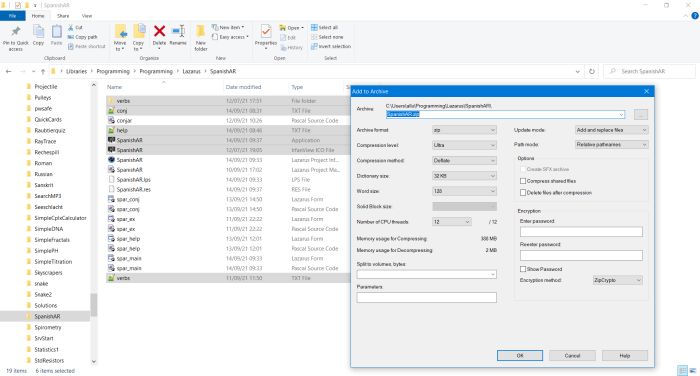
Task: Switch to the Share ribbon tab
Action: click(x=63, y=16)
